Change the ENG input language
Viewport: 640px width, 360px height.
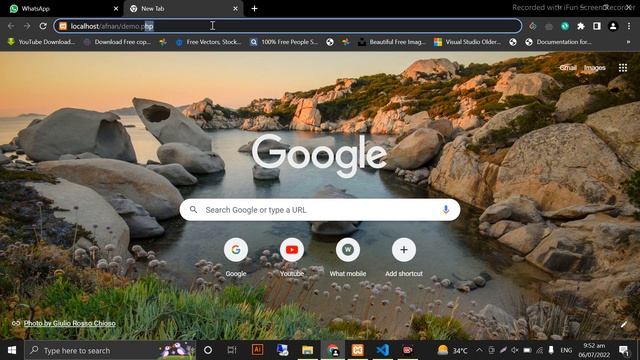(566, 350)
